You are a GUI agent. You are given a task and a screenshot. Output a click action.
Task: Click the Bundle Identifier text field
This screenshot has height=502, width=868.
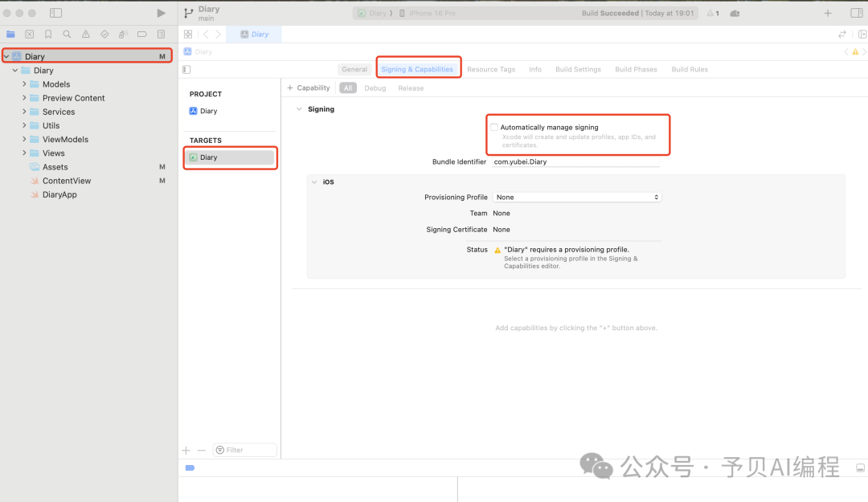tap(575, 161)
